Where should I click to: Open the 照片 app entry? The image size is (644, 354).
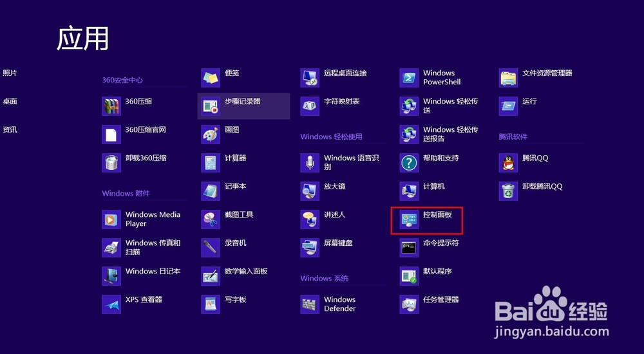(10, 73)
